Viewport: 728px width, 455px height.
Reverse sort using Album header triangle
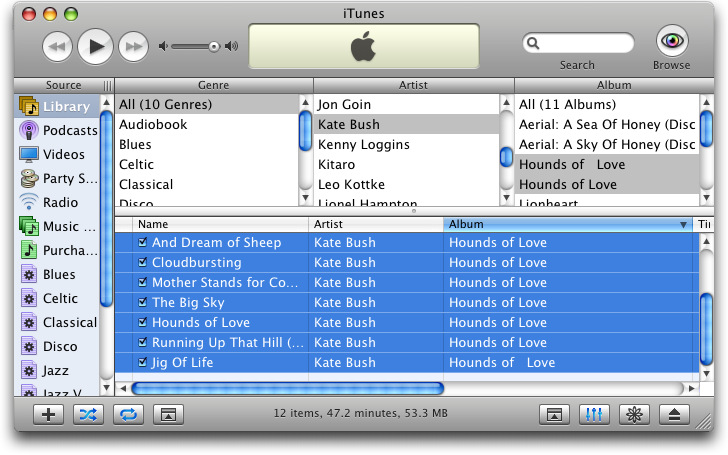coord(683,225)
